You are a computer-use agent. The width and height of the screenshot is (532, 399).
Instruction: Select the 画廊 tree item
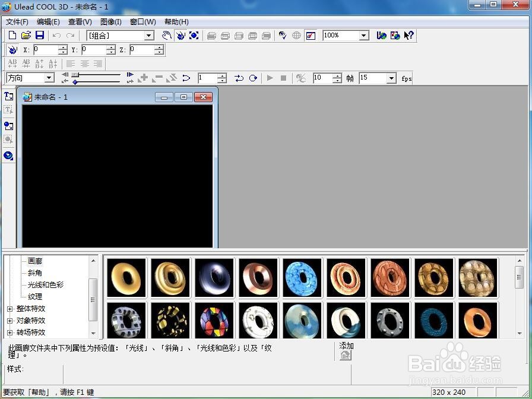35,261
